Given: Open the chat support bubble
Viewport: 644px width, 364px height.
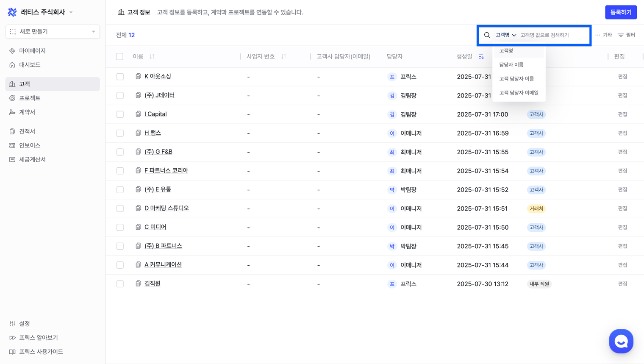Looking at the screenshot, I should pos(621,341).
